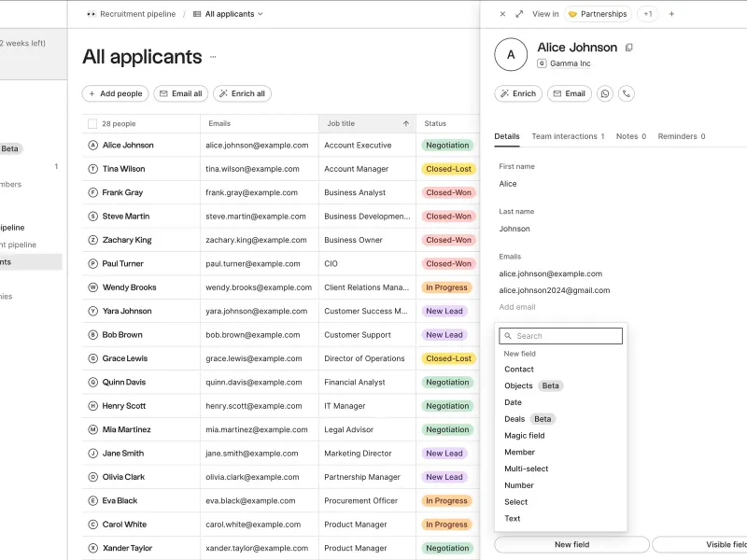Click the phone call icon

(x=627, y=94)
